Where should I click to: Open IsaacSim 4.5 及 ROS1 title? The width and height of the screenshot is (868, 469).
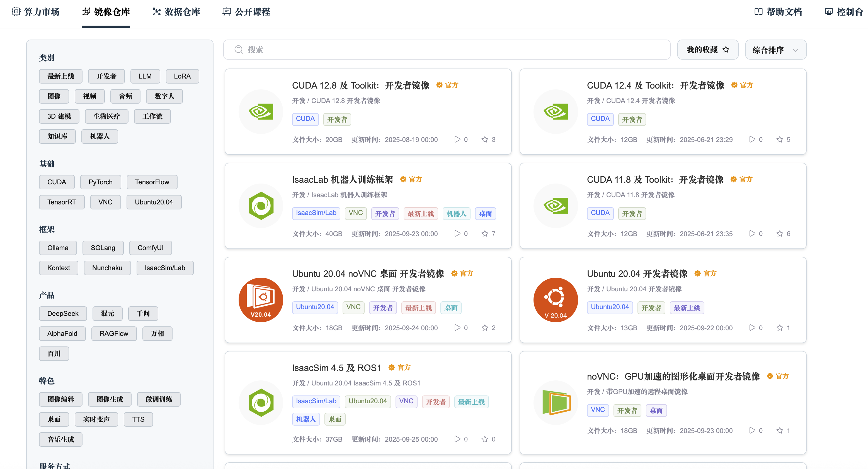[x=337, y=368]
